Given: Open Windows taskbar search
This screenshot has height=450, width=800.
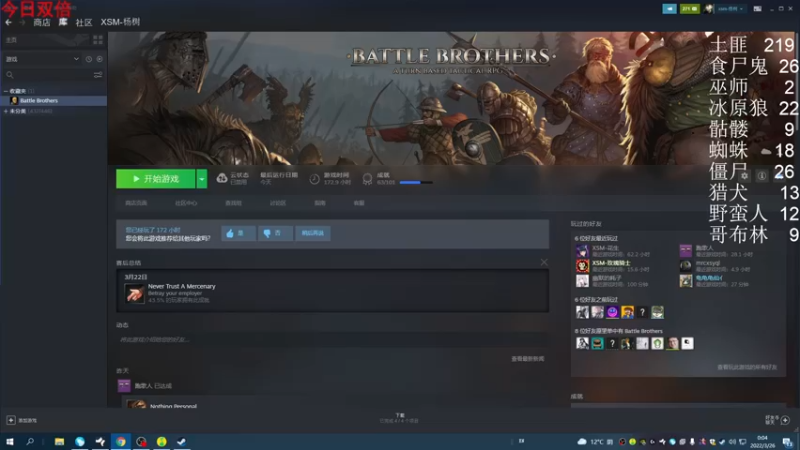Looking at the screenshot, I should [x=30, y=442].
